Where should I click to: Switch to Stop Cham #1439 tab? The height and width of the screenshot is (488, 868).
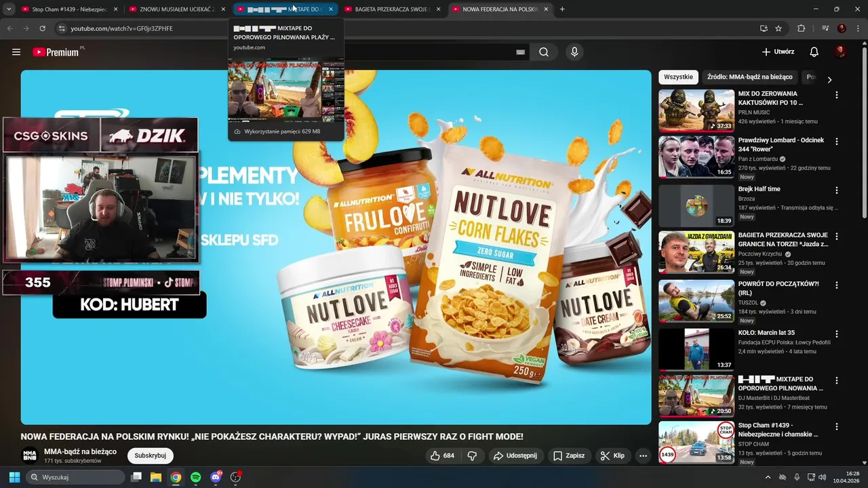pos(69,9)
